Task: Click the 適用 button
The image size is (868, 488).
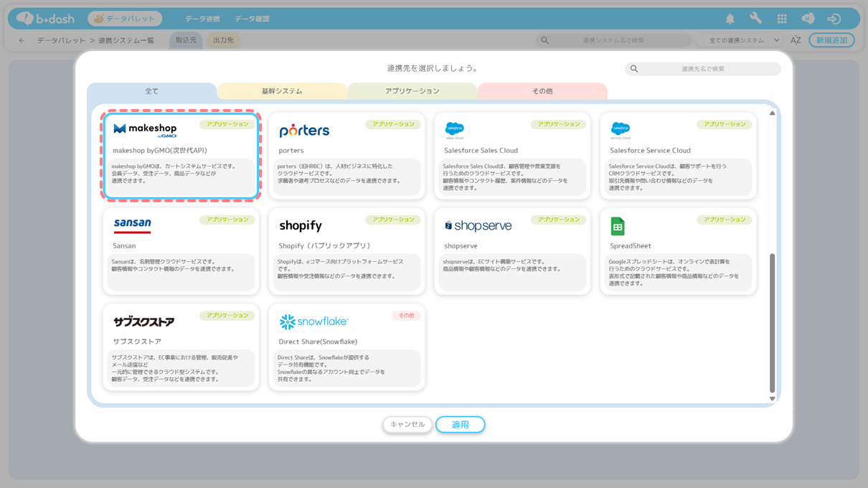Action: [x=460, y=425]
